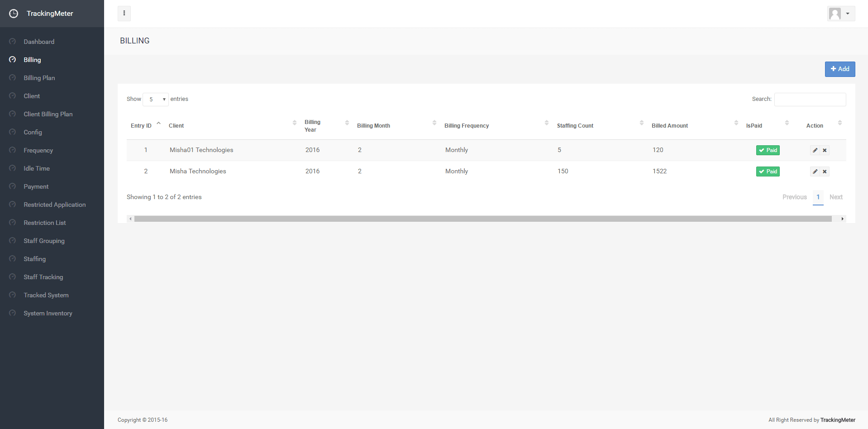Image resolution: width=868 pixels, height=429 pixels.
Task: Sort table by Entry ID column
Action: coord(141,126)
